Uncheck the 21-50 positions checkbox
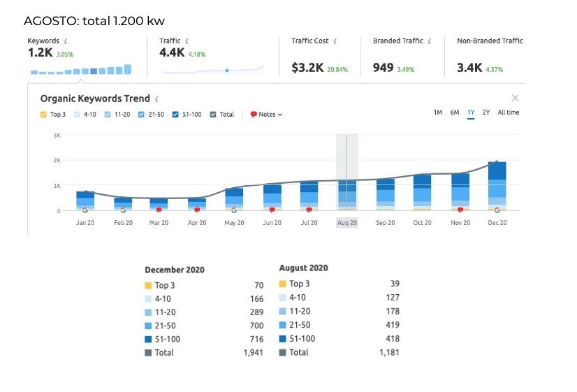577x392 pixels. [141, 115]
